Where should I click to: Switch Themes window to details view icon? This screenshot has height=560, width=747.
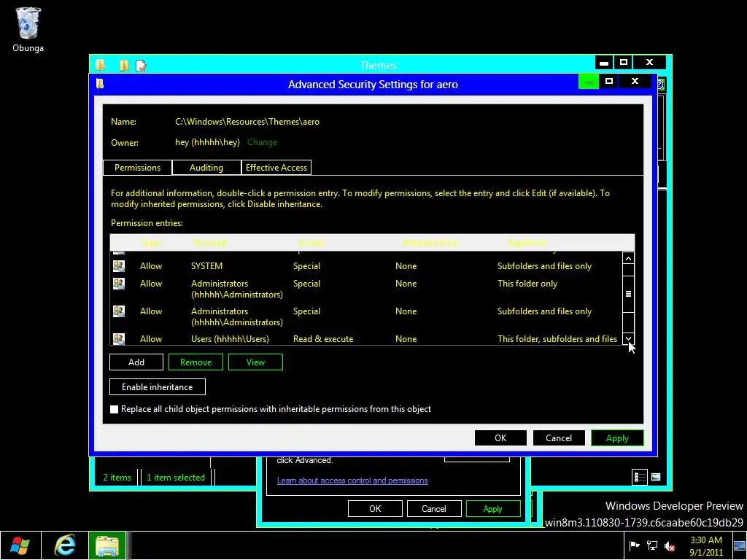640,477
